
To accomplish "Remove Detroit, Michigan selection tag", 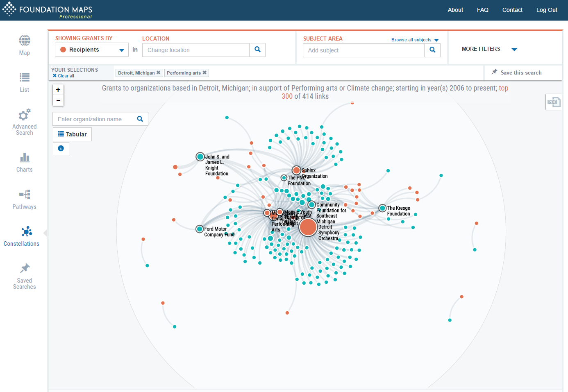I will (158, 73).
